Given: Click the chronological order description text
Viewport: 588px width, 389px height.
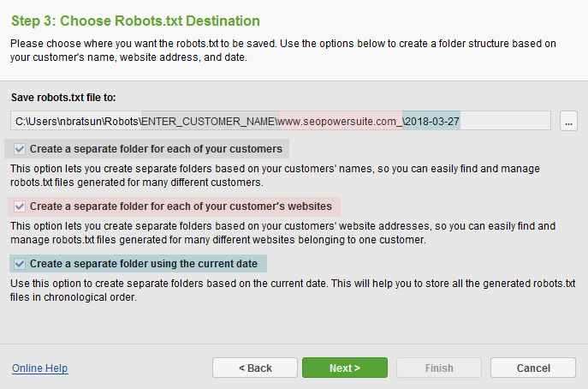Looking at the screenshot, I should click(x=293, y=290).
